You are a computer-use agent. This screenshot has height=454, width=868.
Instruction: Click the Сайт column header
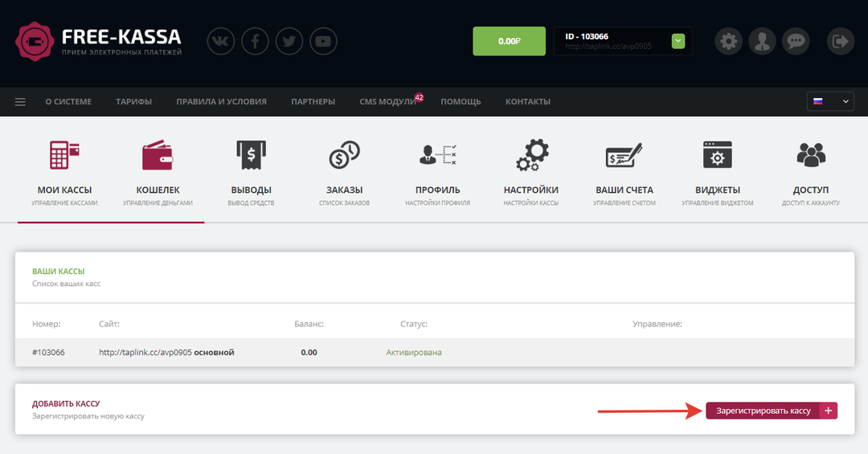coord(109,324)
